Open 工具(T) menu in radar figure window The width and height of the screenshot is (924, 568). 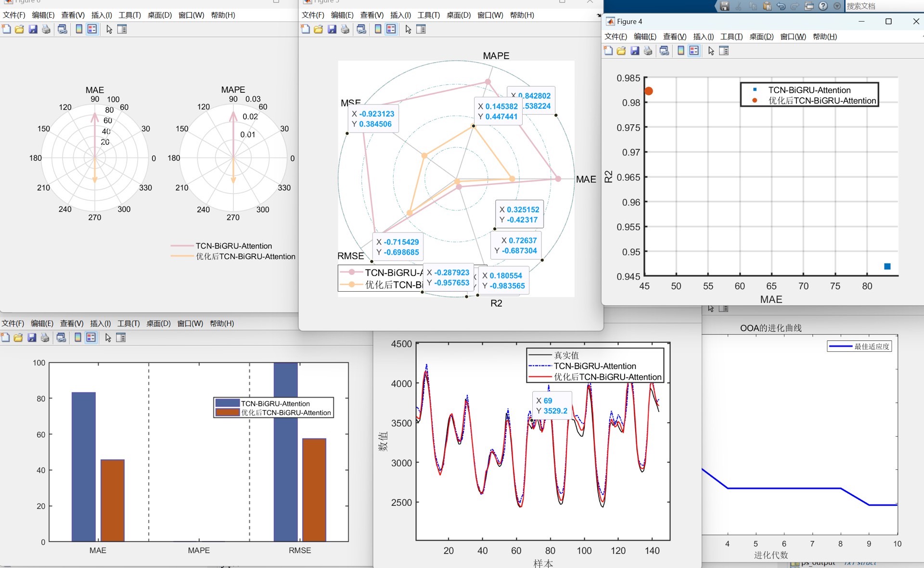point(428,15)
